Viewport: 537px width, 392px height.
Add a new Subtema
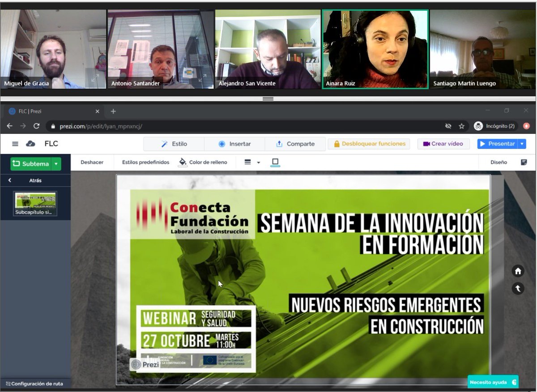[31, 164]
